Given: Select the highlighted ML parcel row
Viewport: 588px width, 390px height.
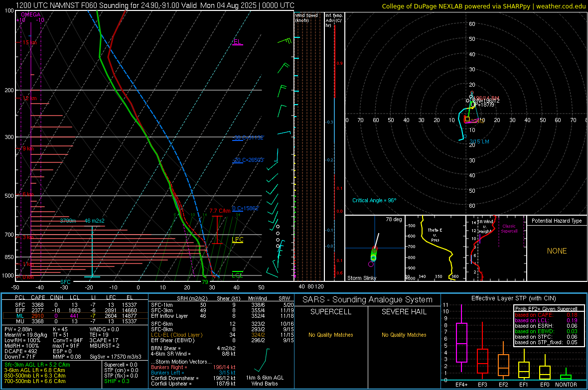Looking at the screenshot, I should (x=75, y=316).
